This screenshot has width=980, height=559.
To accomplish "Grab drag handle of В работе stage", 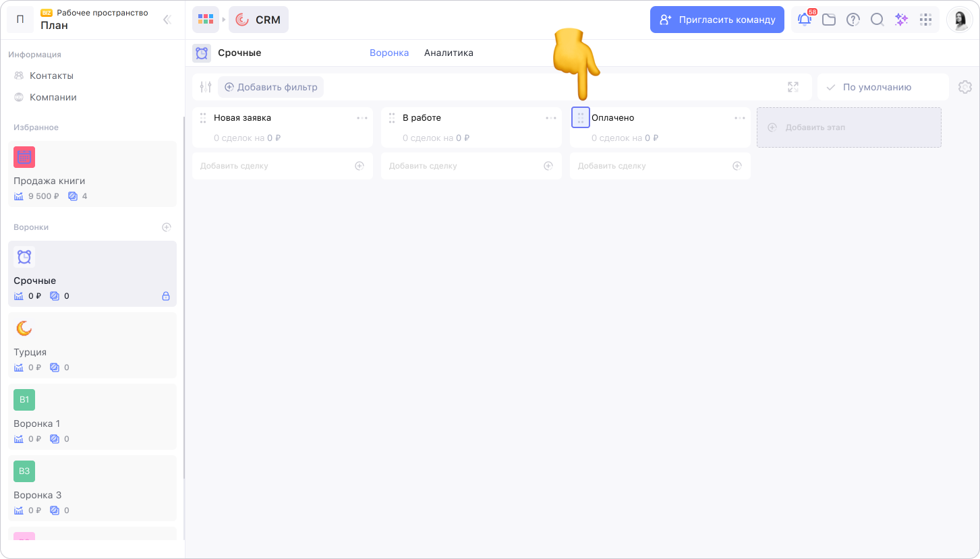I will click(x=392, y=118).
